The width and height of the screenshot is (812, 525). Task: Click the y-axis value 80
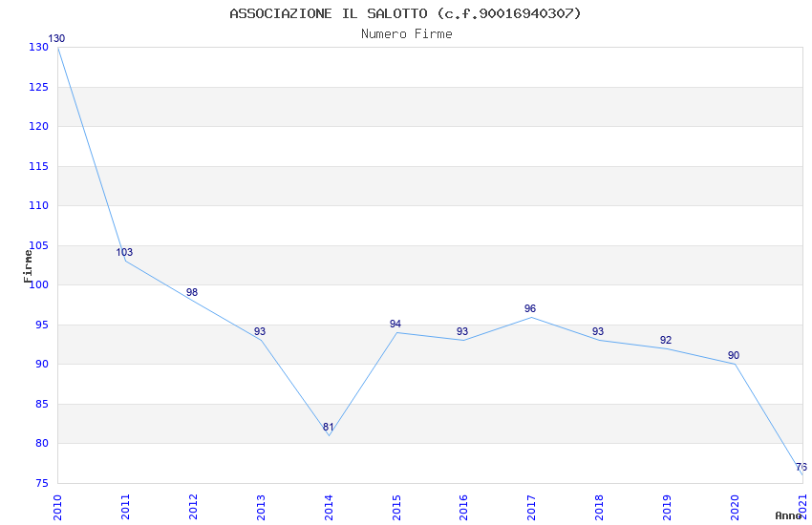point(42,443)
